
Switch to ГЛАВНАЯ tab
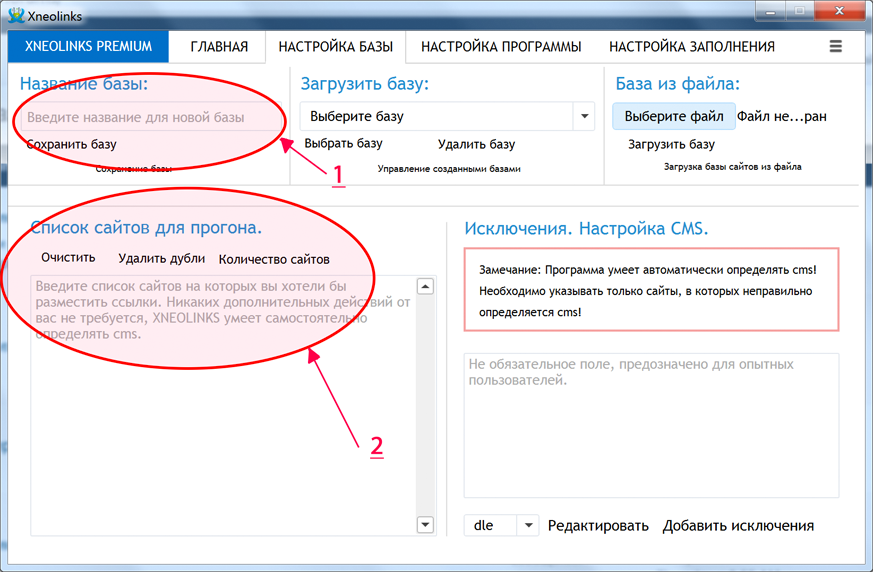(x=219, y=47)
